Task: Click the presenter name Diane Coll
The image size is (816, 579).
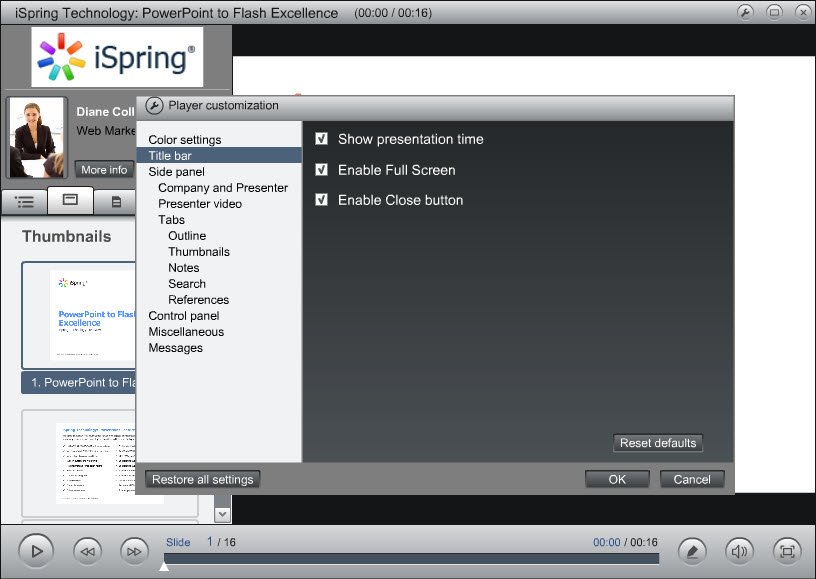Action: pos(105,112)
